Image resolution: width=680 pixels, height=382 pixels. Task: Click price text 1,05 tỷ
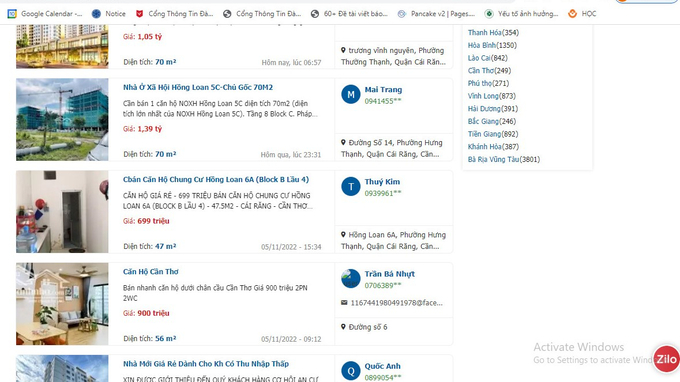point(150,37)
